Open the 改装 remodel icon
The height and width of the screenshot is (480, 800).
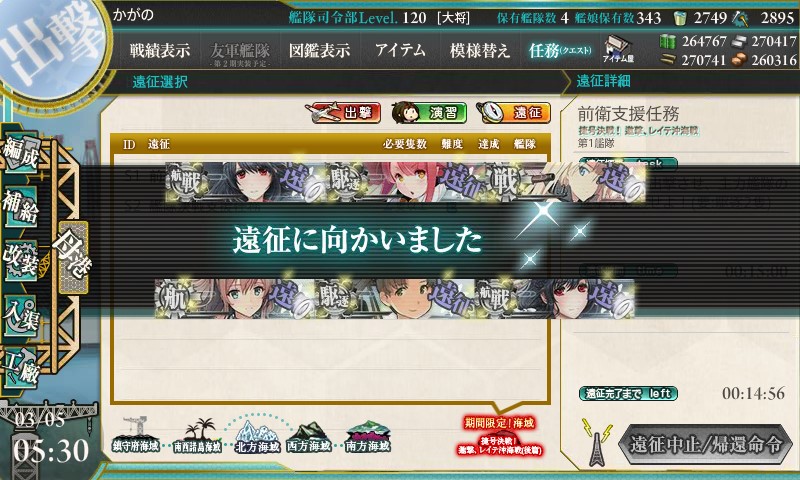21,261
